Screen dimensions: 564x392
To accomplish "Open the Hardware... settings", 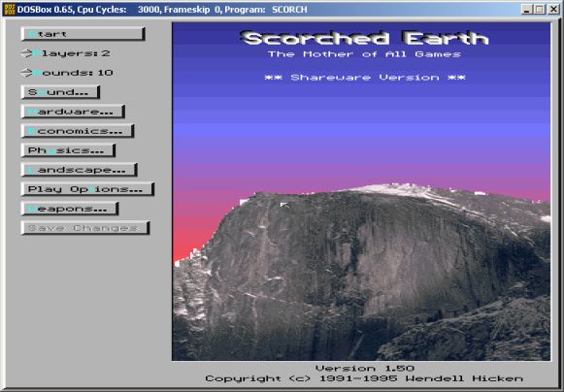I will (73, 112).
